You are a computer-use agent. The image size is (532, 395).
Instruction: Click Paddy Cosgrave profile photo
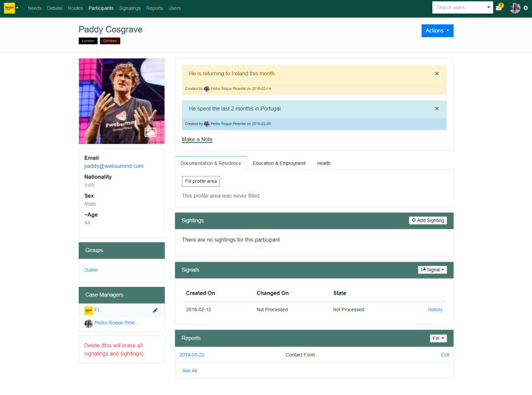click(x=122, y=101)
